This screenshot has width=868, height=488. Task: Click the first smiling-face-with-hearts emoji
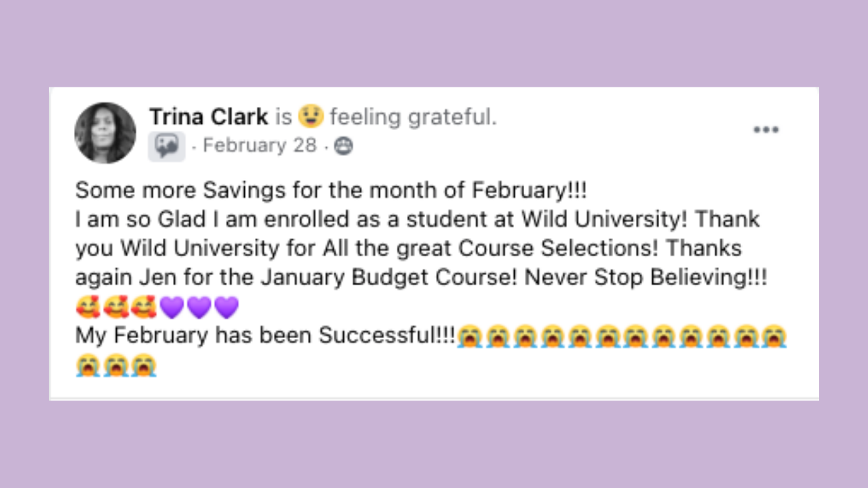[x=88, y=308]
